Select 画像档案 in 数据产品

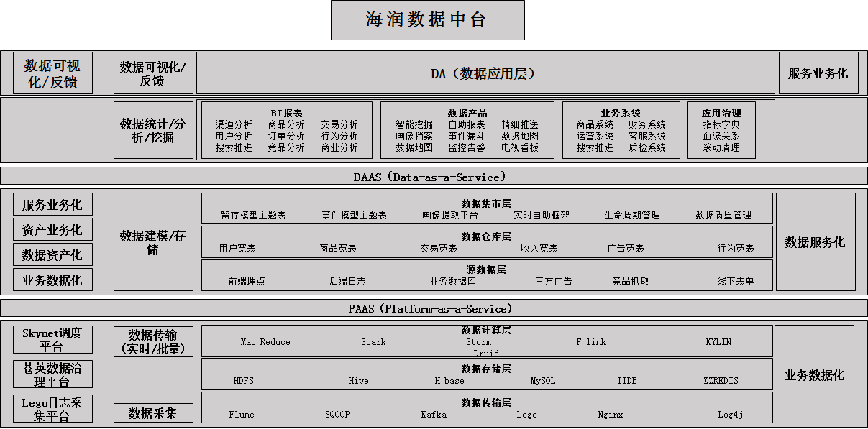click(x=414, y=136)
